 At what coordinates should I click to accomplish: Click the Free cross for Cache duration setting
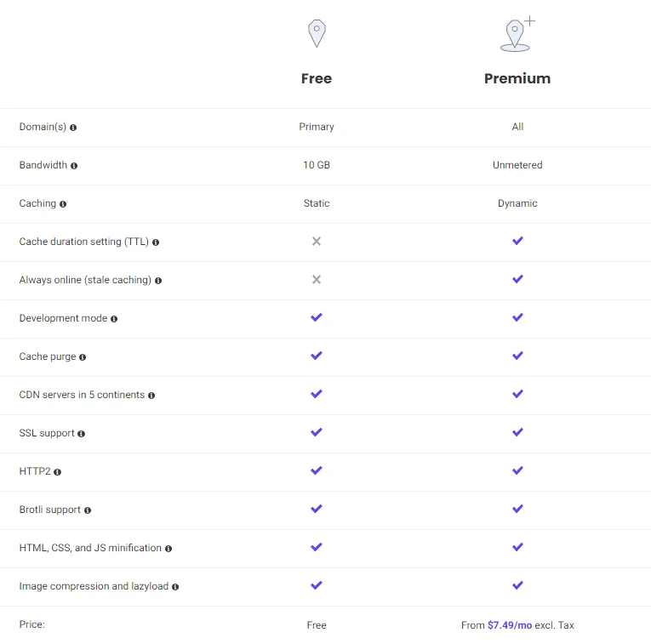[317, 242]
